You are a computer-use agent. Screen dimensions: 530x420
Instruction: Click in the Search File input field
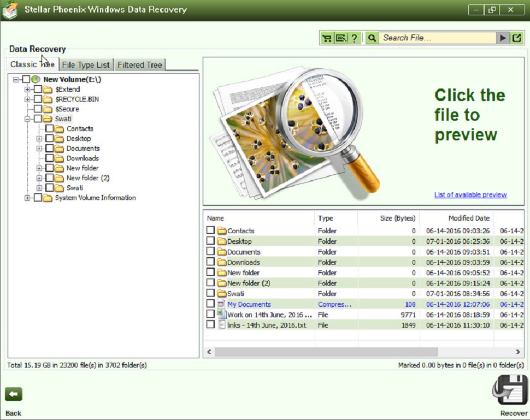point(437,38)
